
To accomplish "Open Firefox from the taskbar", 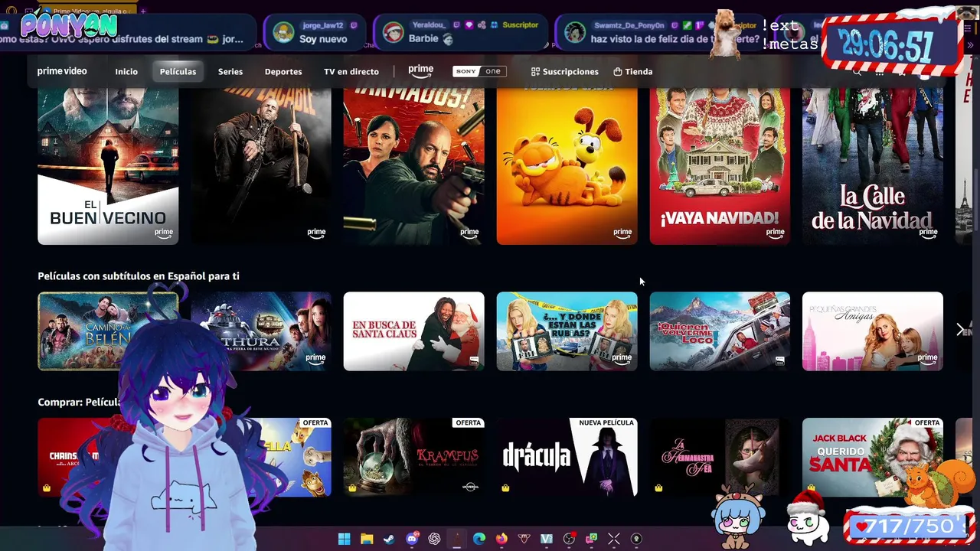I will tap(501, 539).
